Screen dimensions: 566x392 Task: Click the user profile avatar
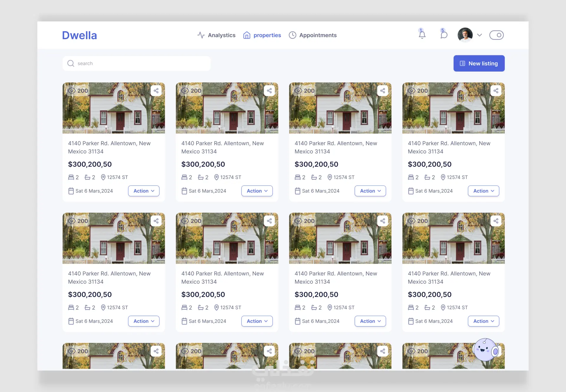(465, 35)
